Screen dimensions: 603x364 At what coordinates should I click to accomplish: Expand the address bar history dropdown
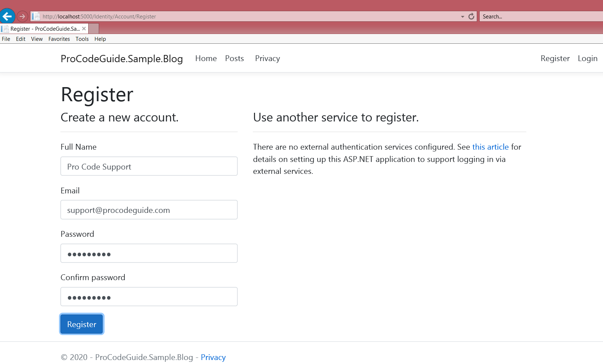point(462,17)
